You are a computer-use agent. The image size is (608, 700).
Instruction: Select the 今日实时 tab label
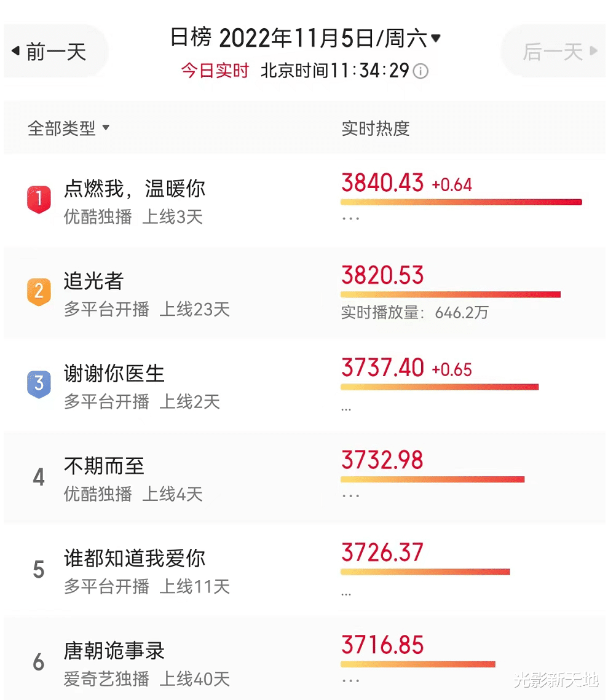pos(215,71)
